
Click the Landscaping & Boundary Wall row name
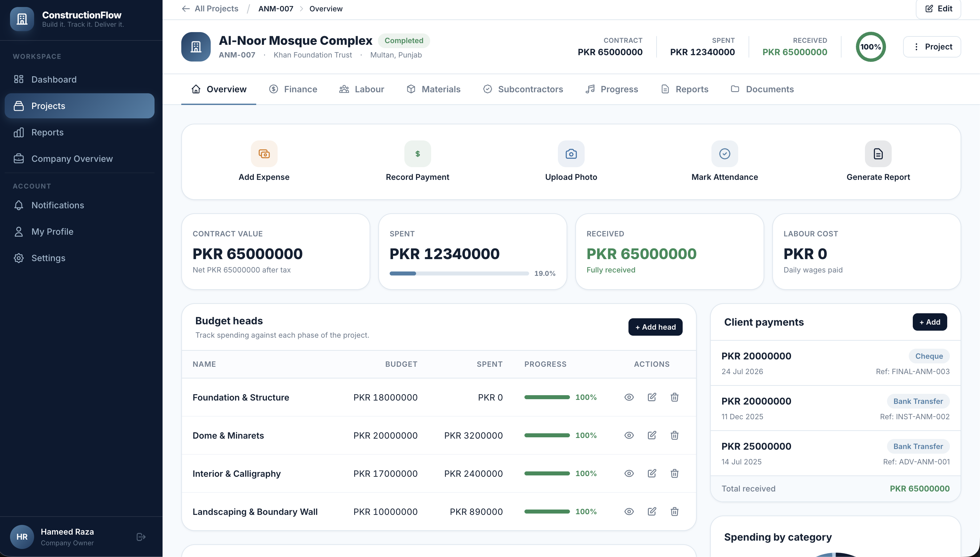(x=255, y=512)
